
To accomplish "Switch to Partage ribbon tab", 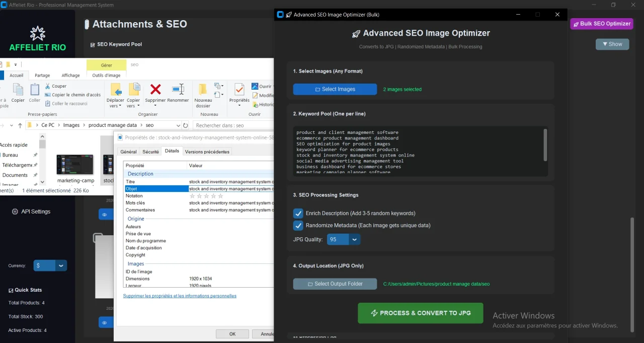I will tap(42, 75).
